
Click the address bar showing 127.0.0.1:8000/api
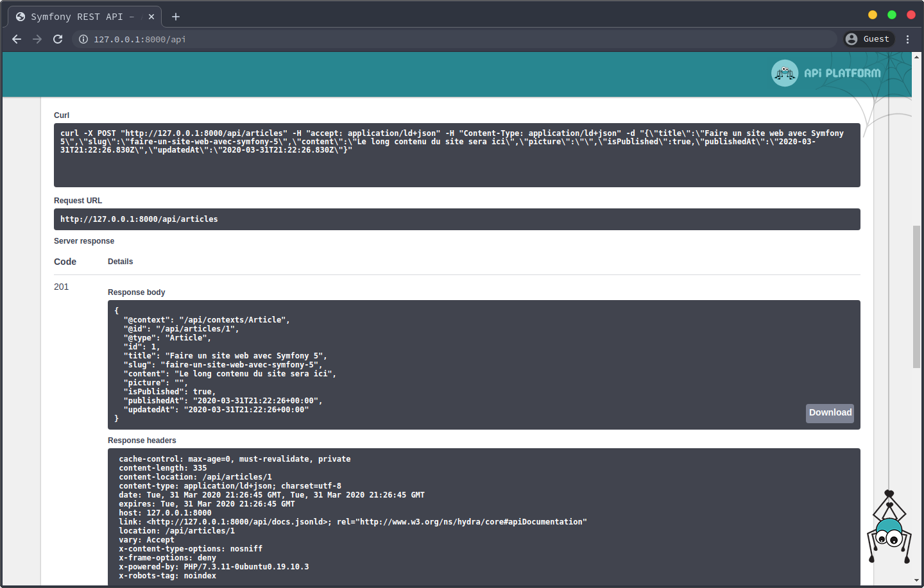tap(449, 39)
